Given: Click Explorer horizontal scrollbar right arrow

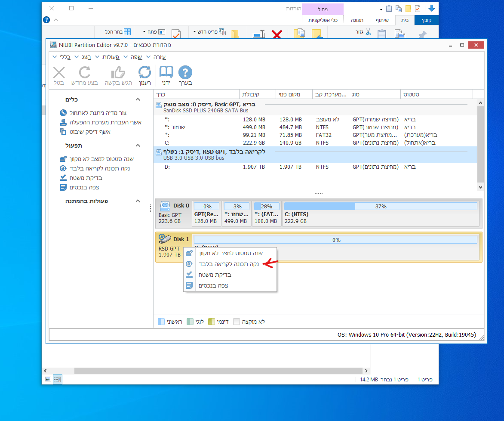Looking at the screenshot, I should [x=366, y=371].
